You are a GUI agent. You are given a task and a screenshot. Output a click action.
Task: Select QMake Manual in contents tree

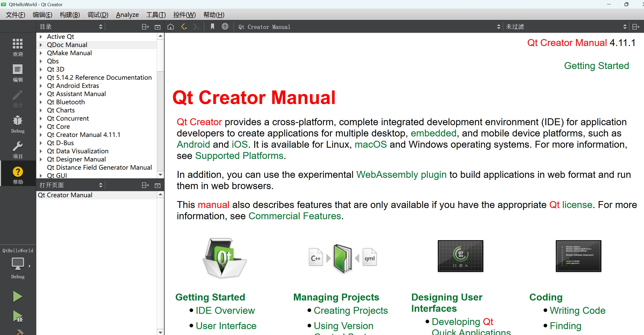click(x=69, y=53)
